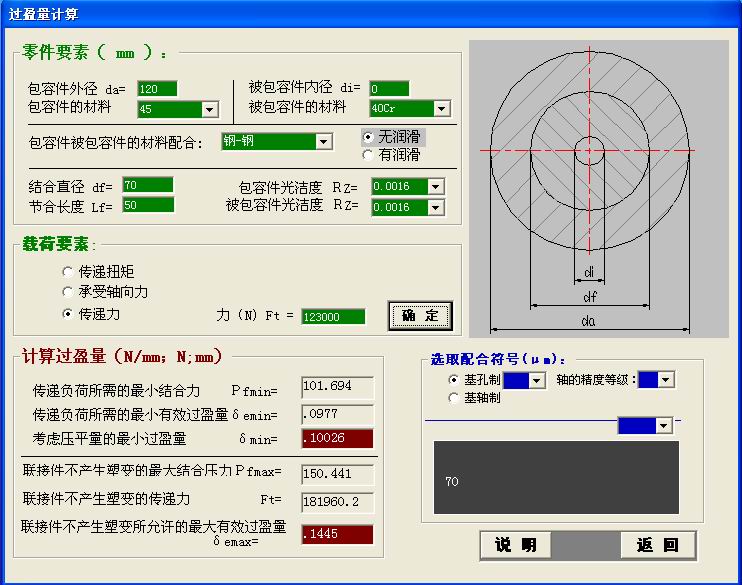
Task: Open the 轴的精度等级 dropdown
Action: (x=665, y=380)
